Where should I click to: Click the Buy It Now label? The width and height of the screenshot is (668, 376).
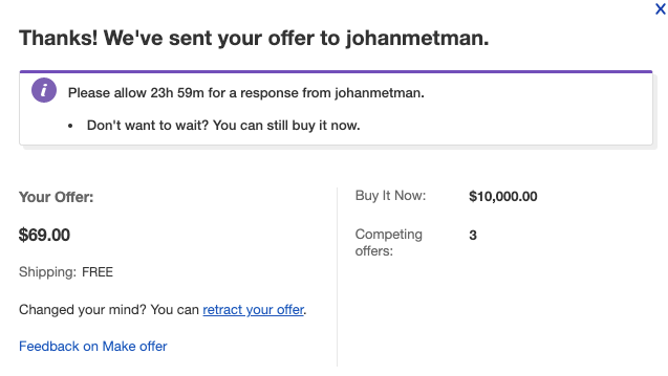point(391,195)
